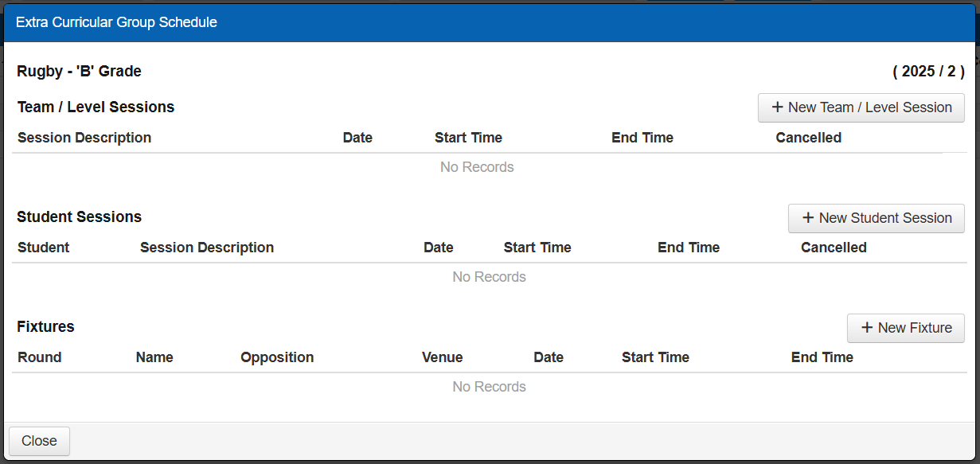
Task: Click the Student column header
Action: coord(43,248)
